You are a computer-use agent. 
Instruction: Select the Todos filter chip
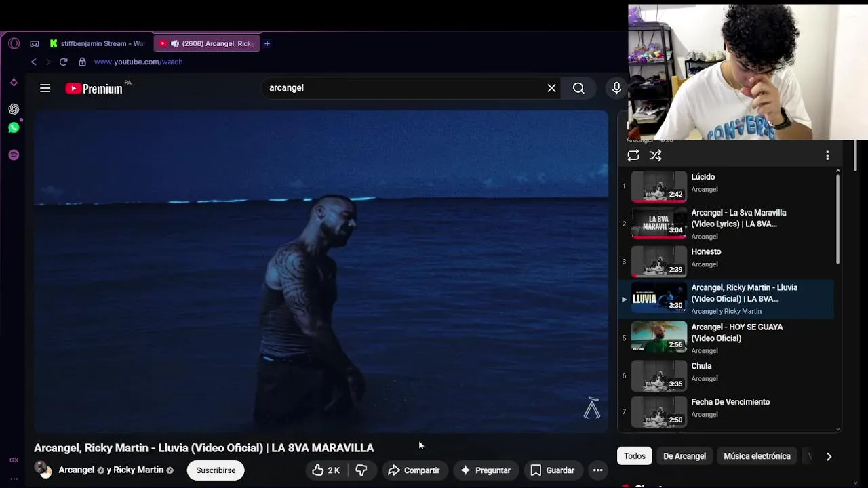[x=635, y=456]
